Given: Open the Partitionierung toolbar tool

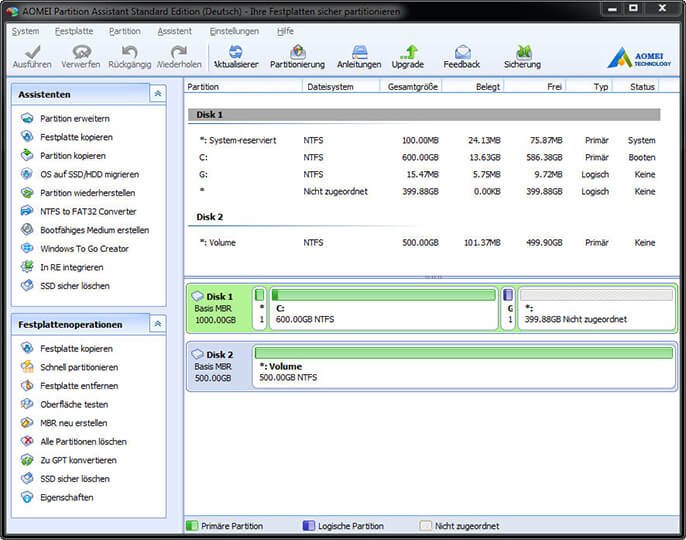Looking at the screenshot, I should point(297,56).
